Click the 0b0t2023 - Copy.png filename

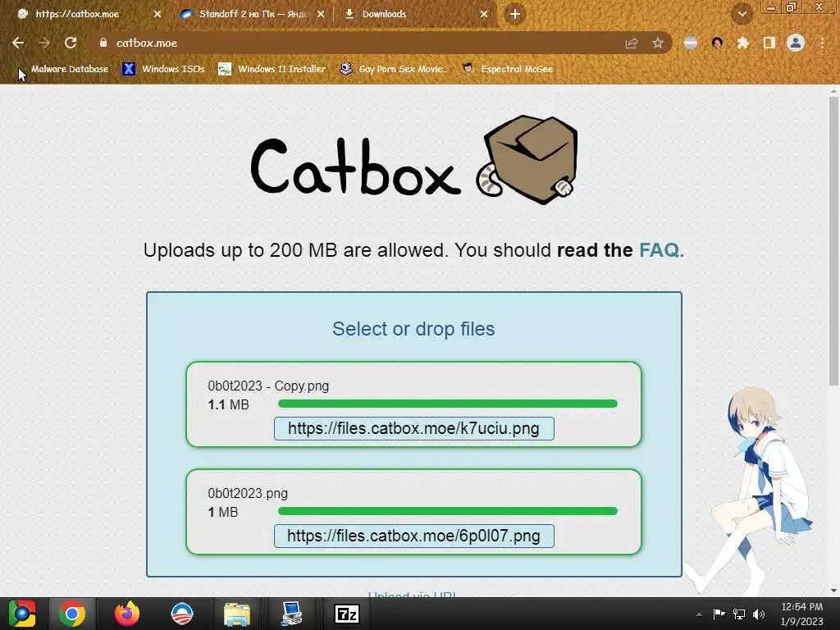[268, 386]
